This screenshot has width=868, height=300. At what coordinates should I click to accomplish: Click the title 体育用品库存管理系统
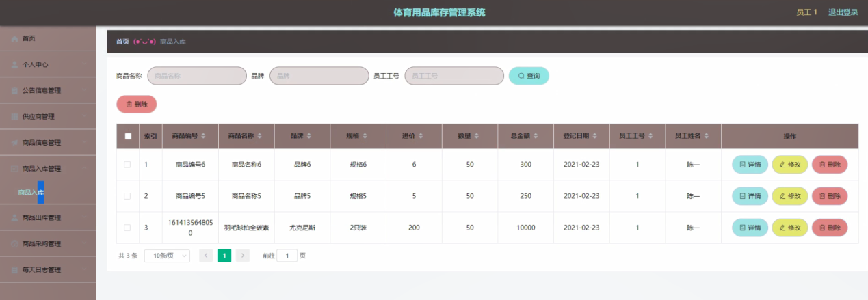(x=440, y=12)
